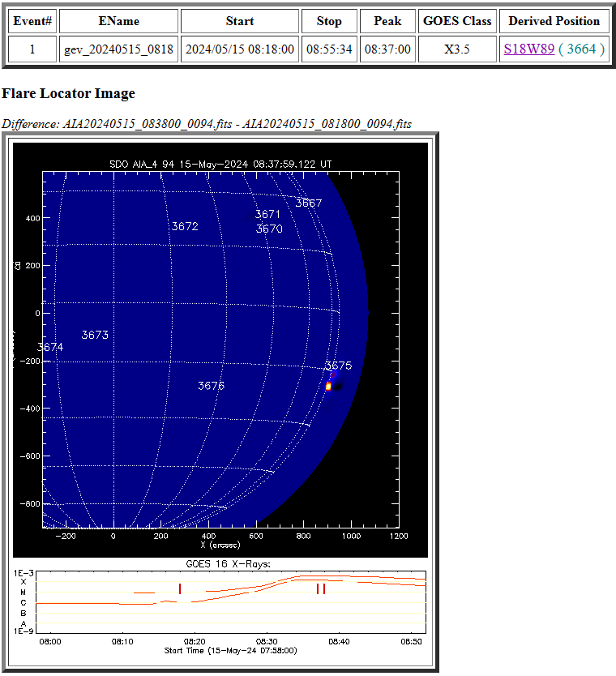The height and width of the screenshot is (676, 616).
Task: Open the S18W89 derived position link
Action: pos(528,49)
